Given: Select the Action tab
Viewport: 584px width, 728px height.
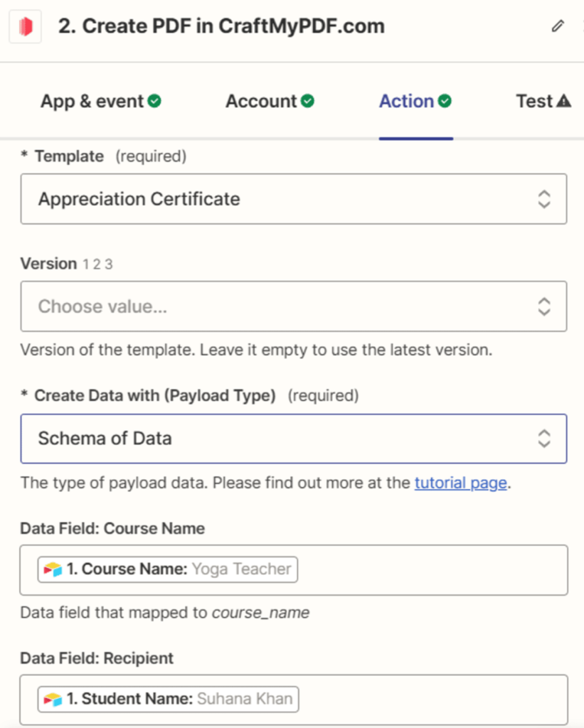Looking at the screenshot, I should point(415,101).
